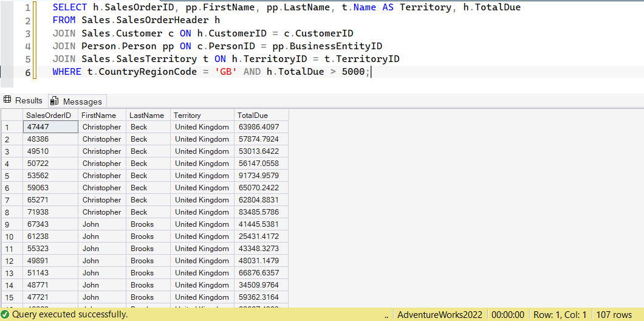644x321 pixels.
Task: Click TotalDue value 48031.1479
Action: coord(261,261)
